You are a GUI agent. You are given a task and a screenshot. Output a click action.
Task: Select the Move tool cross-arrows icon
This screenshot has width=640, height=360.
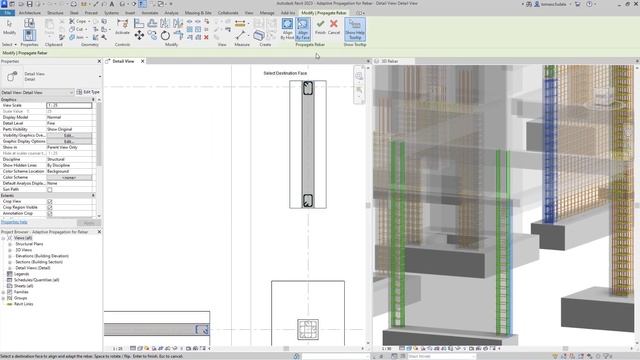coord(139,36)
